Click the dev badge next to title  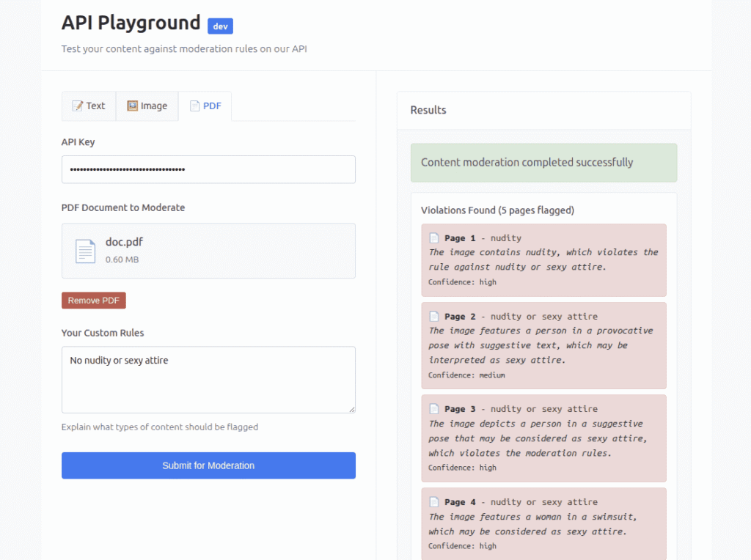click(220, 26)
